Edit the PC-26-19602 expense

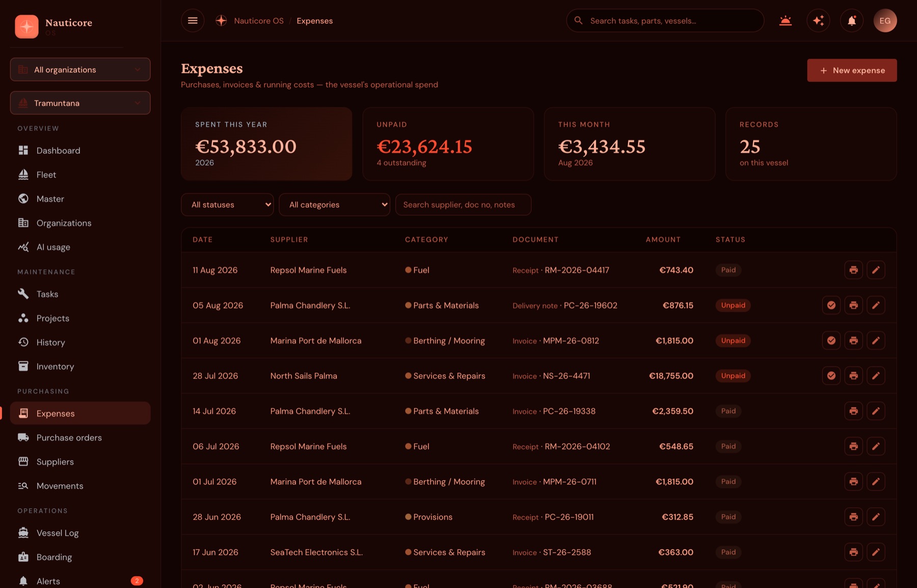876,305
